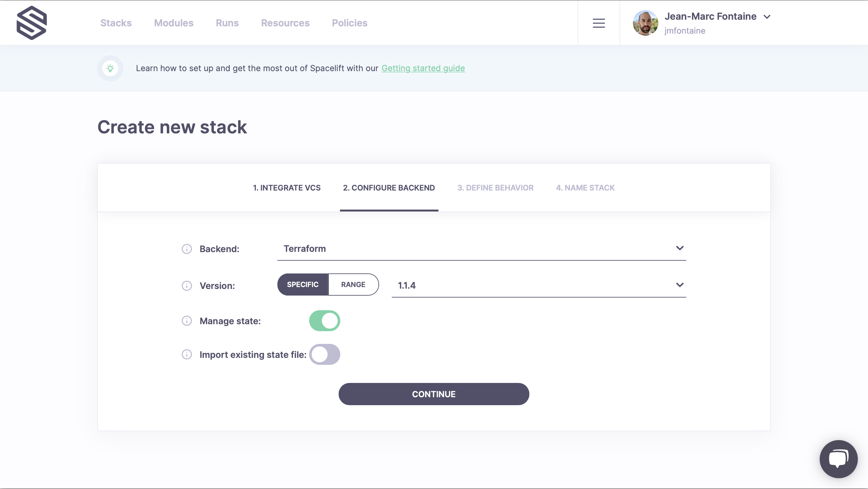The width and height of the screenshot is (868, 489).
Task: Click info icon beside Import existing state file
Action: coord(187,354)
